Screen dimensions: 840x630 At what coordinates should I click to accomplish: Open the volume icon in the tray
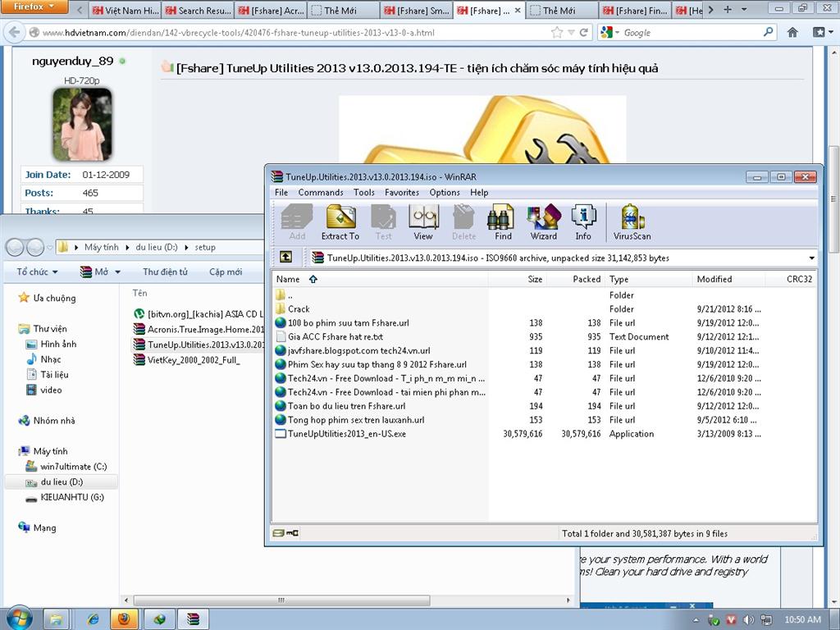(x=749, y=620)
